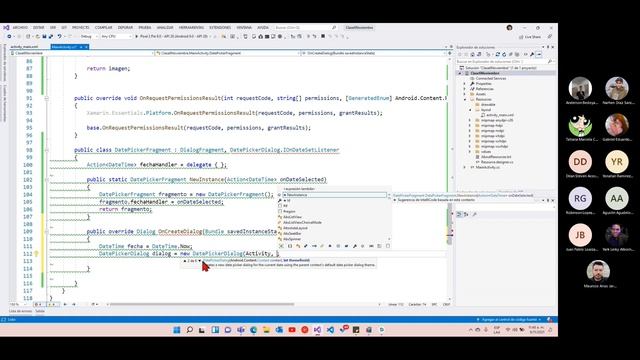Open Microsoft Teams from taskbar

[241, 330]
